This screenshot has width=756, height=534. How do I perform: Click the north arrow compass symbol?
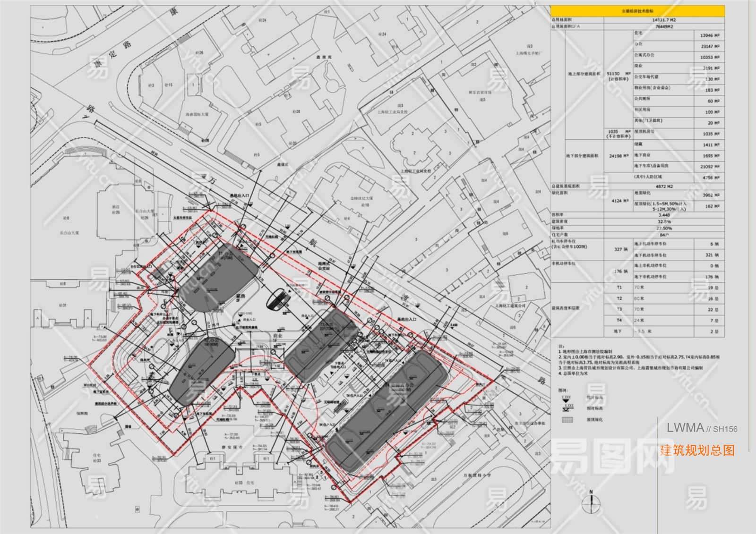point(590,503)
